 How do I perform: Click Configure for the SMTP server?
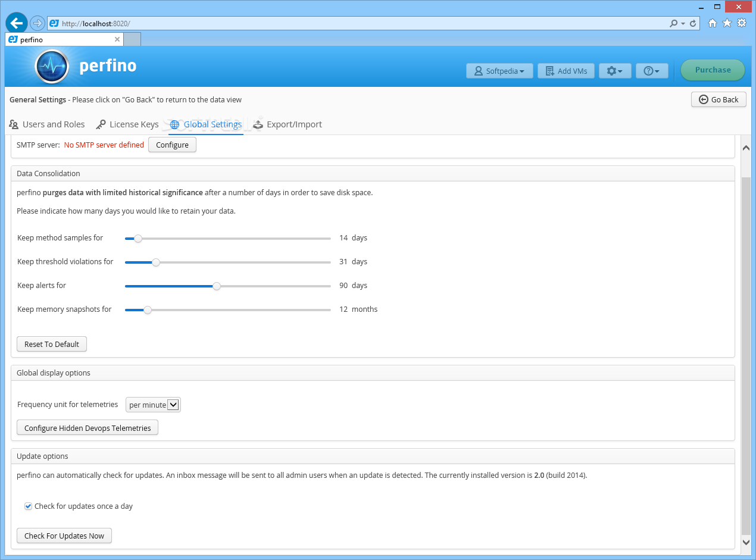(172, 145)
